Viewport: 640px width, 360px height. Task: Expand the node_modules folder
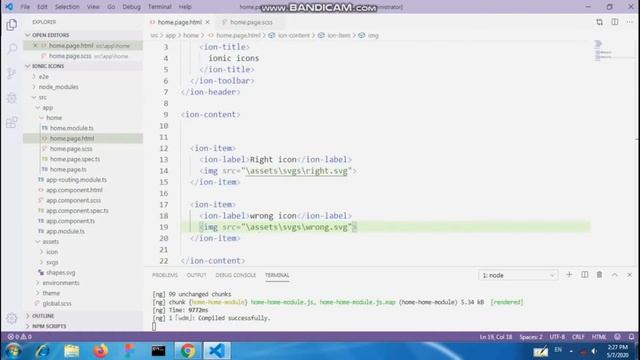[x=58, y=87]
